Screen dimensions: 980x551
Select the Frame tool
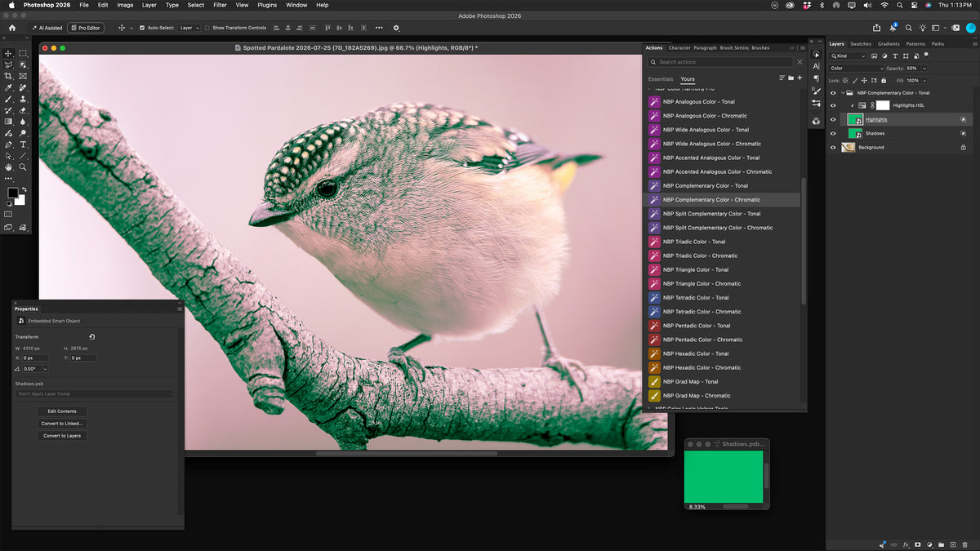coord(22,76)
